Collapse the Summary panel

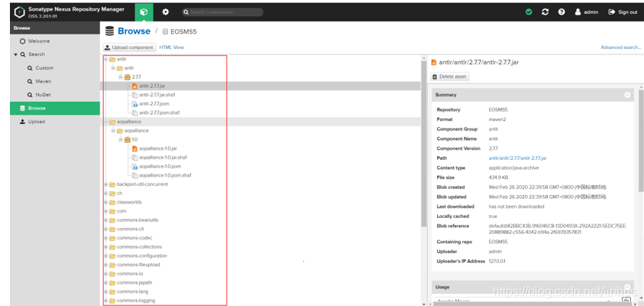(x=626, y=95)
